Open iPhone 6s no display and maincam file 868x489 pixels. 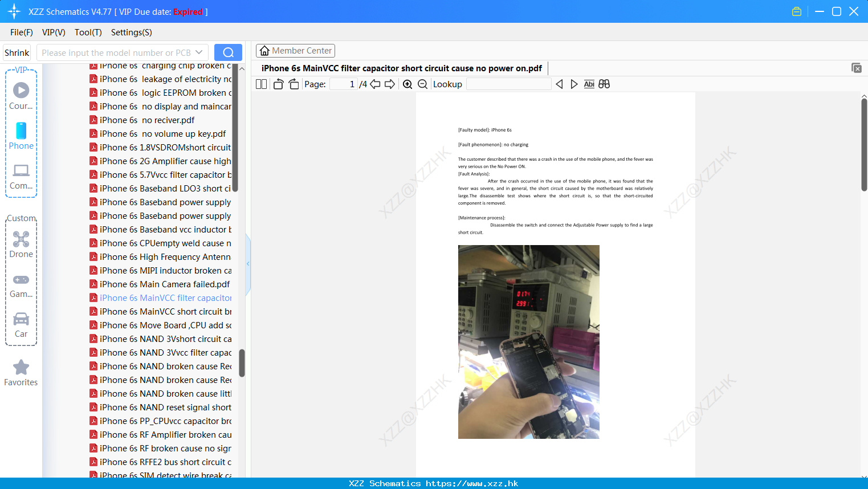coord(161,107)
